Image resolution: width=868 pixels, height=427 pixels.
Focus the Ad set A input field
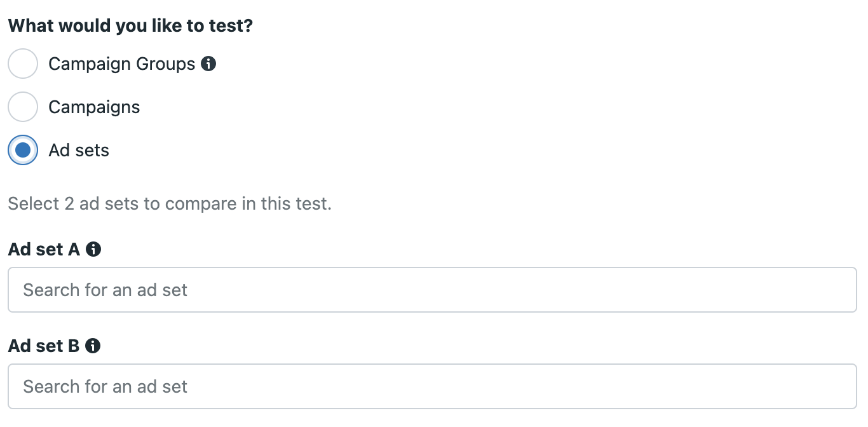(432, 290)
